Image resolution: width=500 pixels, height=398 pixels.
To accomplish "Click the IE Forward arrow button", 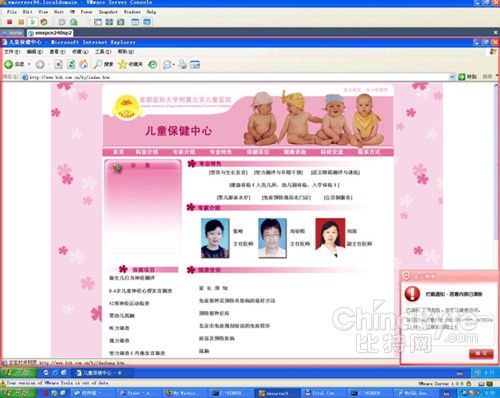I will point(40,64).
